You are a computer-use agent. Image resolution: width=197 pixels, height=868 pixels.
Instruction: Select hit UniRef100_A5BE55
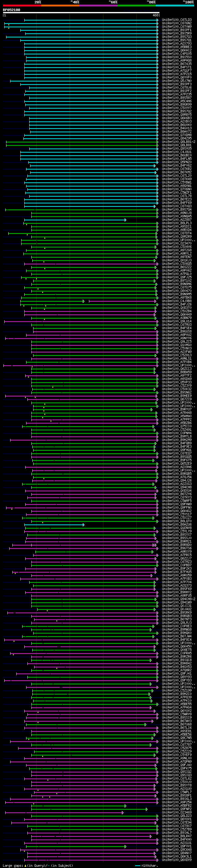click(176, 704)
